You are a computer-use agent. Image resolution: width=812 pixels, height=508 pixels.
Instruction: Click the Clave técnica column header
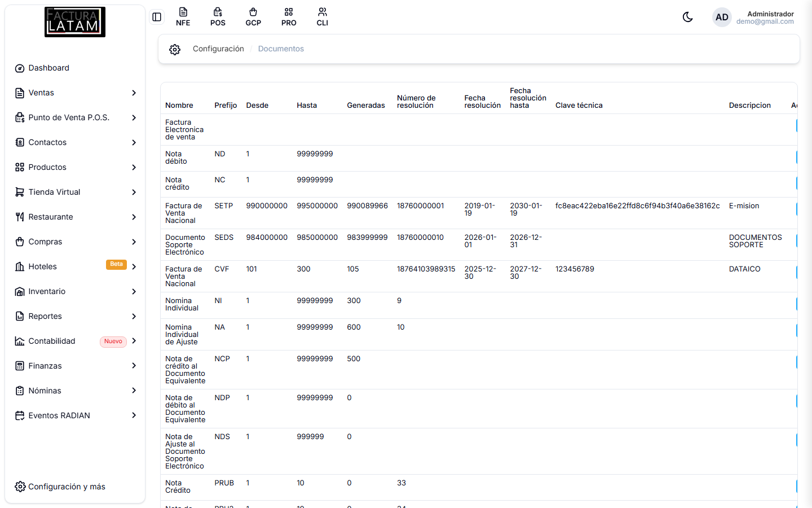(x=579, y=106)
